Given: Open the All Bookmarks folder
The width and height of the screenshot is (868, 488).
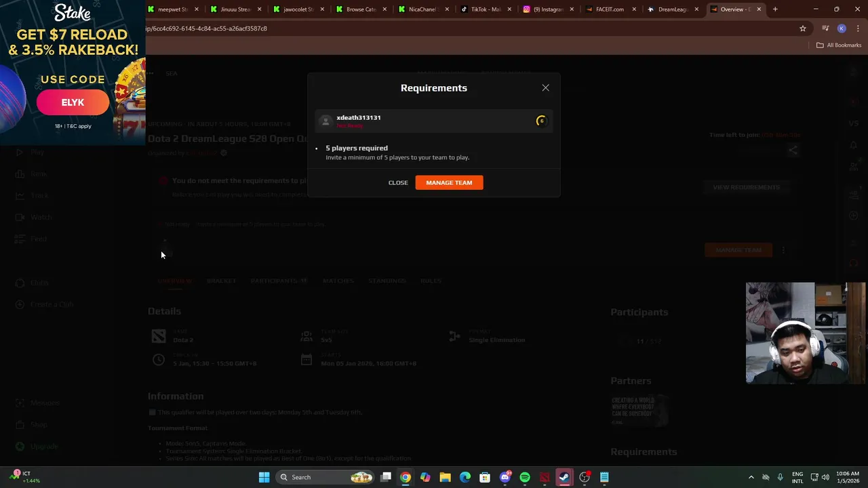Looking at the screenshot, I should click(839, 45).
